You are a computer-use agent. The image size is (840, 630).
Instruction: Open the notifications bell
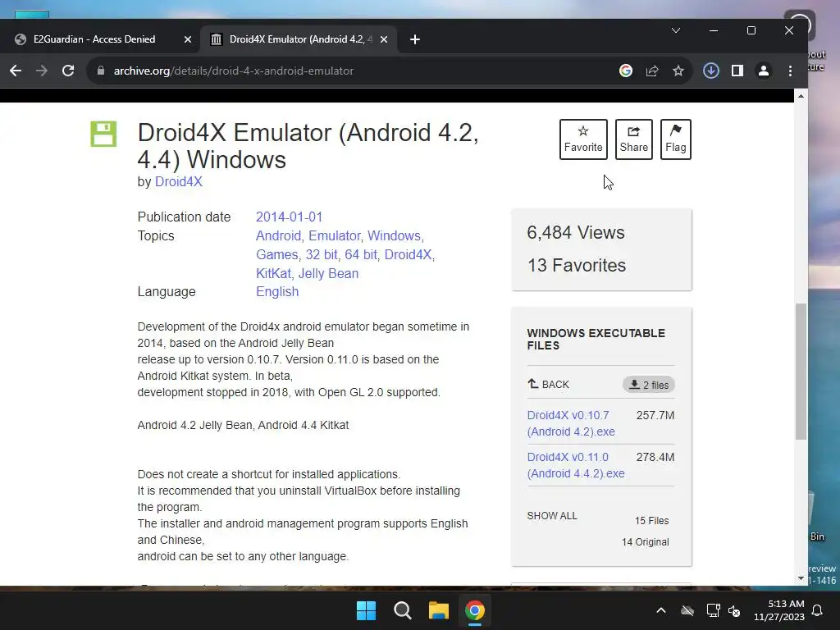818,610
